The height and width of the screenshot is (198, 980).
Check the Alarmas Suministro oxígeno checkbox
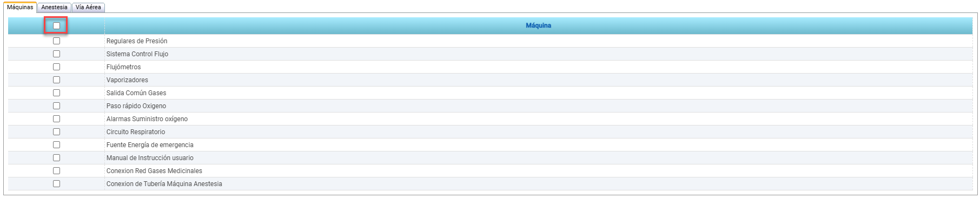click(x=56, y=118)
